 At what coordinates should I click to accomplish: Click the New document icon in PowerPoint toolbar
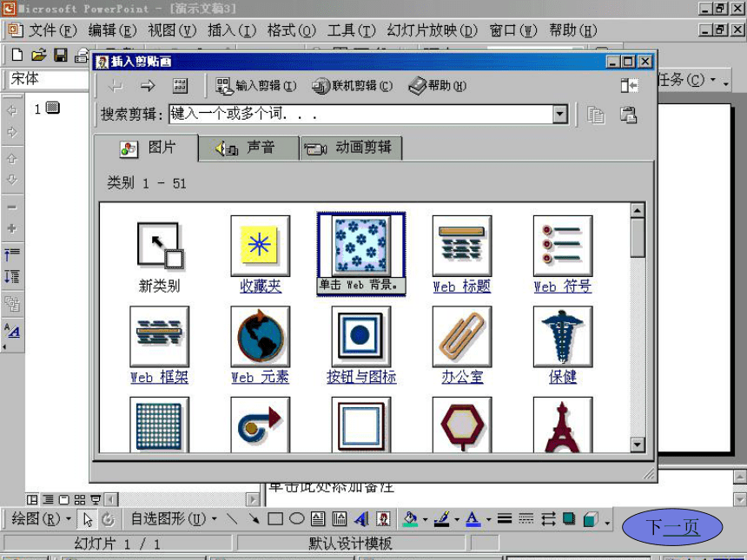coord(17,55)
